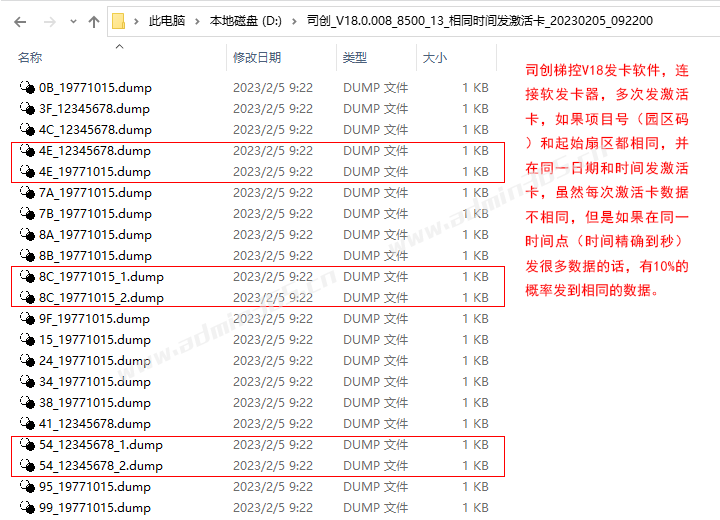The image size is (720, 520).
Task: Select the 8B_19771015.dump file icon
Action: tap(28, 255)
